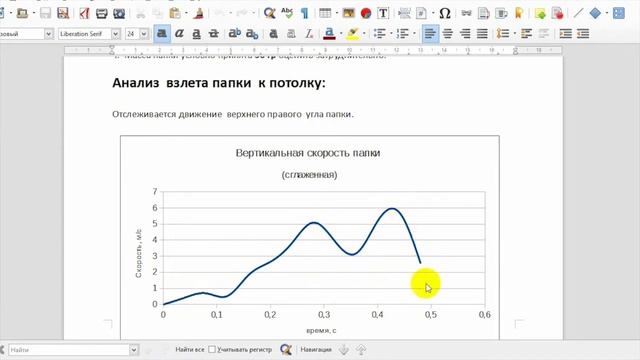The image size is (640, 360).
Task: Decrease paragraph indent
Action: click(x=583, y=33)
